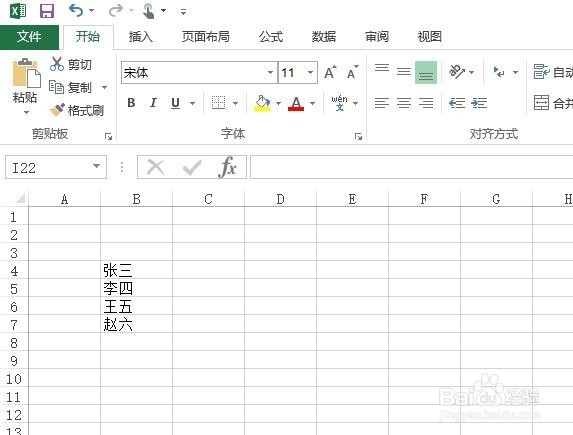Click into the formula bar input
The width and height of the screenshot is (573, 435).
click(x=411, y=167)
